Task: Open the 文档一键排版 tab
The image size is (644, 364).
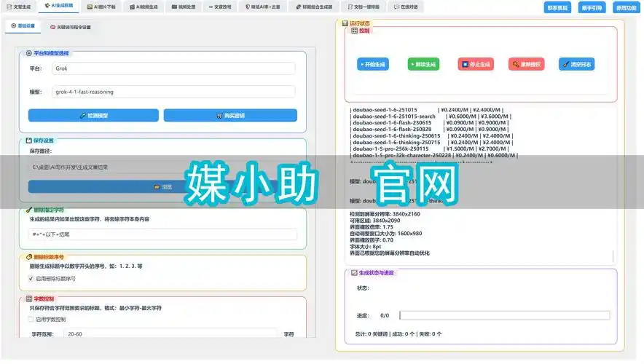Action: point(364,7)
